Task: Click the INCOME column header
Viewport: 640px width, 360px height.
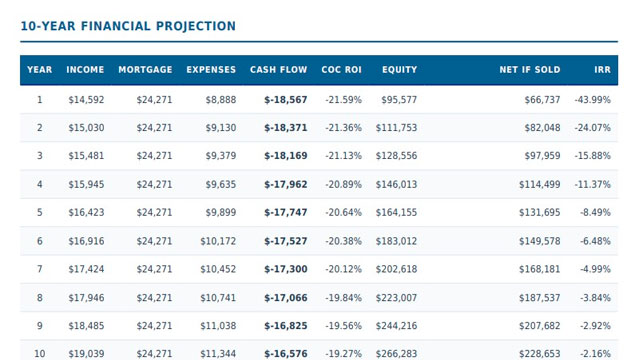Action: click(85, 70)
